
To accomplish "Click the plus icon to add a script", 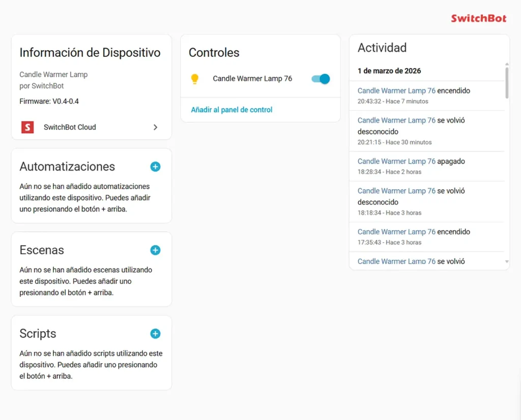I will tap(155, 334).
